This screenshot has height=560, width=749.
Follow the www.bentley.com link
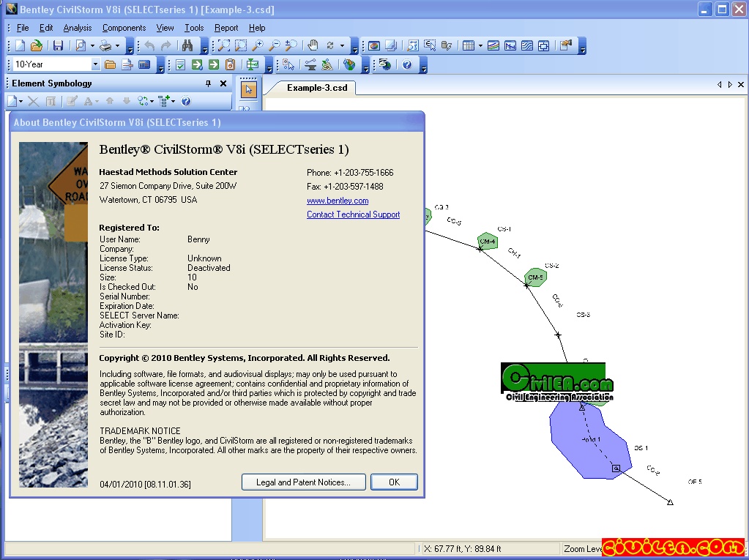point(338,201)
